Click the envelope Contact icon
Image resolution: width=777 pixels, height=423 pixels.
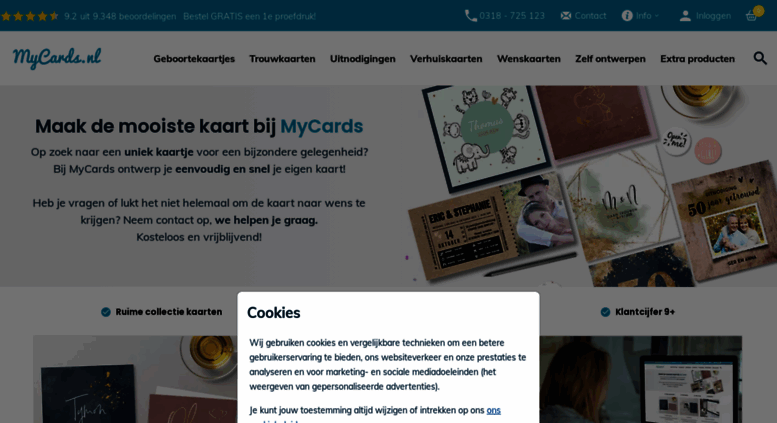coord(565,16)
